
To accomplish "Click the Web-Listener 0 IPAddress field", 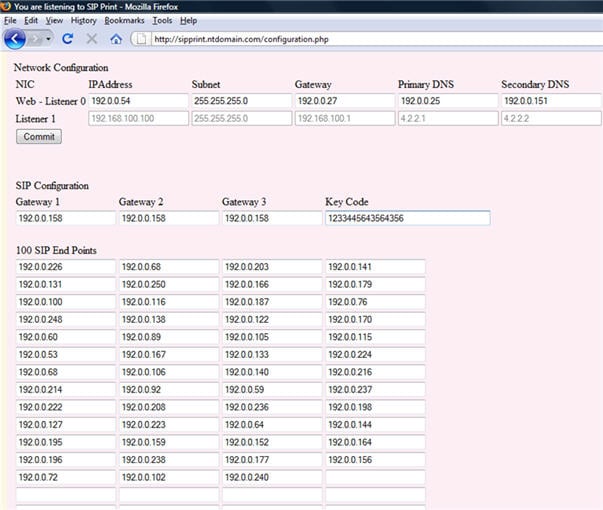I will [x=138, y=101].
